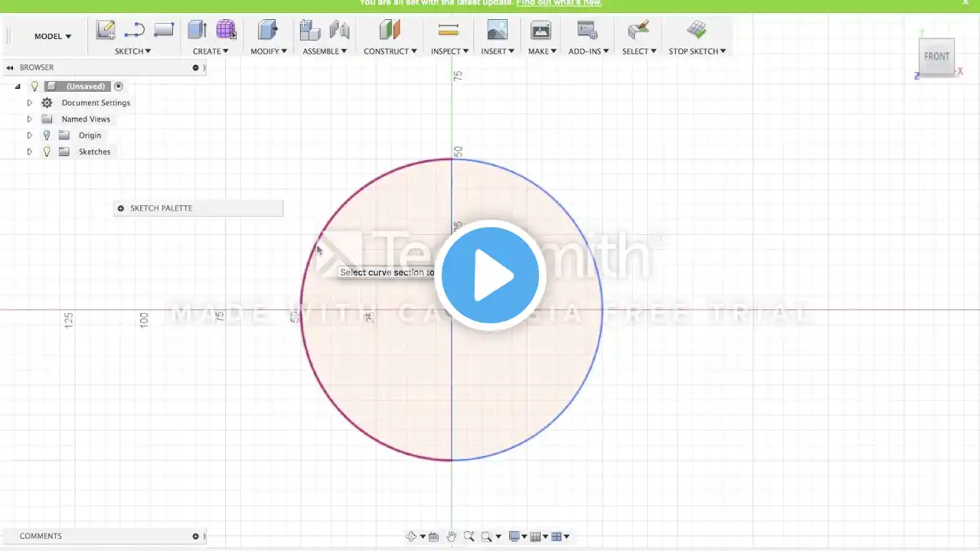
Task: Click the Joint icon in Assemble
Action: click(x=339, y=30)
